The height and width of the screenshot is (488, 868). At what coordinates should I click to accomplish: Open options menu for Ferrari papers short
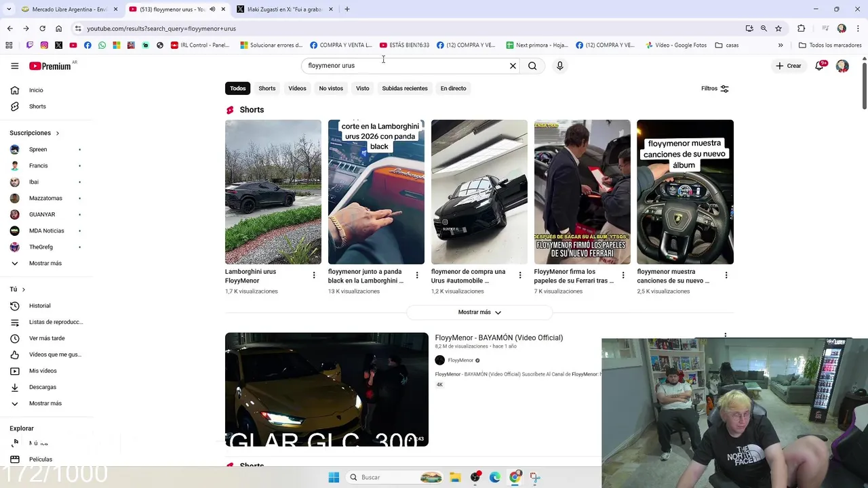tap(623, 275)
